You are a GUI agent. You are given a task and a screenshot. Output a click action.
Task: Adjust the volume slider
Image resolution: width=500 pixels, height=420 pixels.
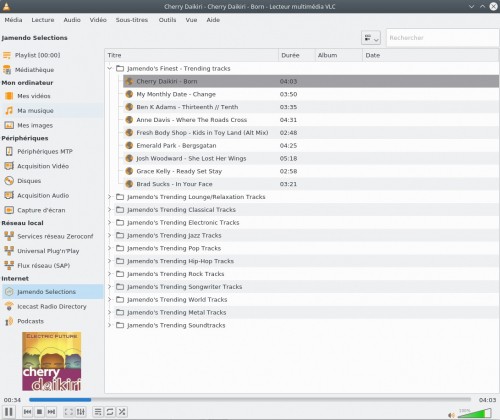475,414
